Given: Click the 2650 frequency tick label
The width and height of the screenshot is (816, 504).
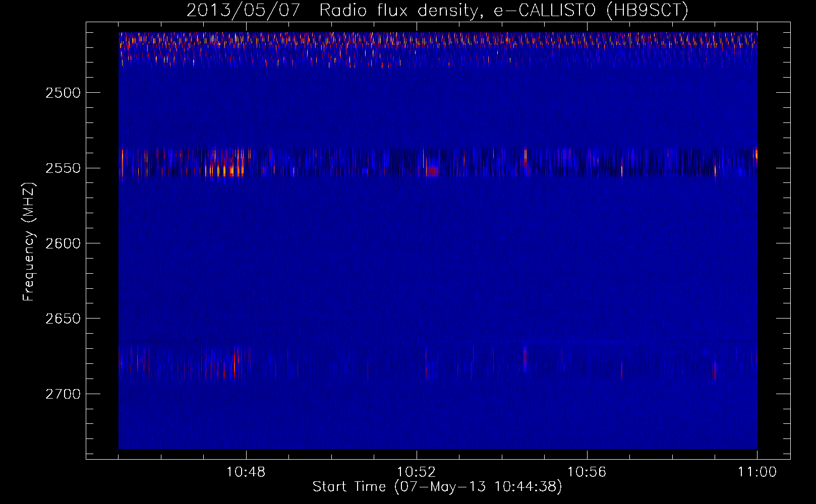Looking at the screenshot, I should tap(63, 319).
